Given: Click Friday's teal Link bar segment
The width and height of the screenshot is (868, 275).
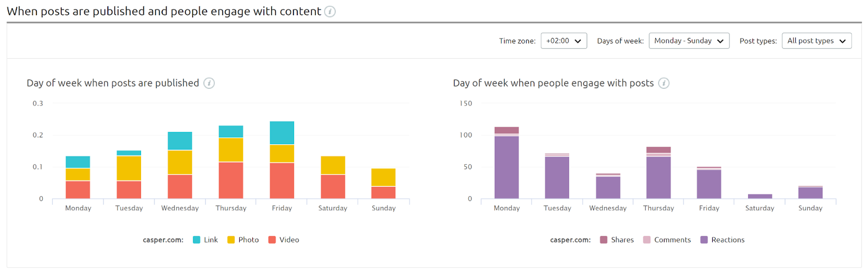Looking at the screenshot, I should pyautogui.click(x=282, y=133).
